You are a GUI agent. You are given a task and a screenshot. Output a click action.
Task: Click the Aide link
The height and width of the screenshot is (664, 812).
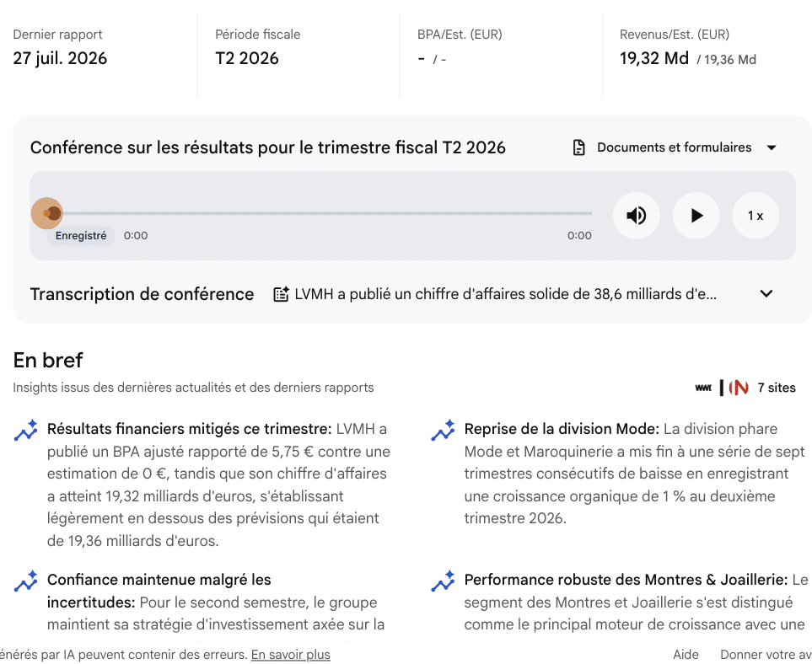686,655
